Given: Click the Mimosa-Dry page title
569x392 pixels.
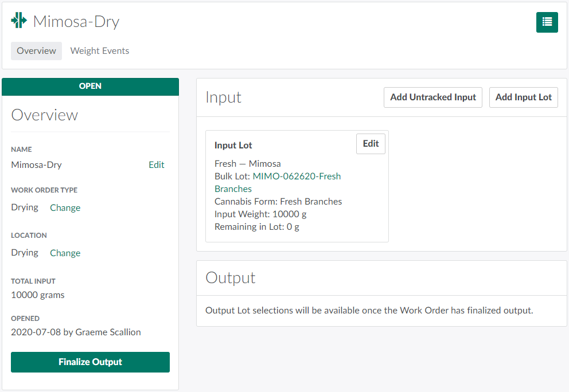Looking at the screenshot, I should pyautogui.click(x=76, y=22).
